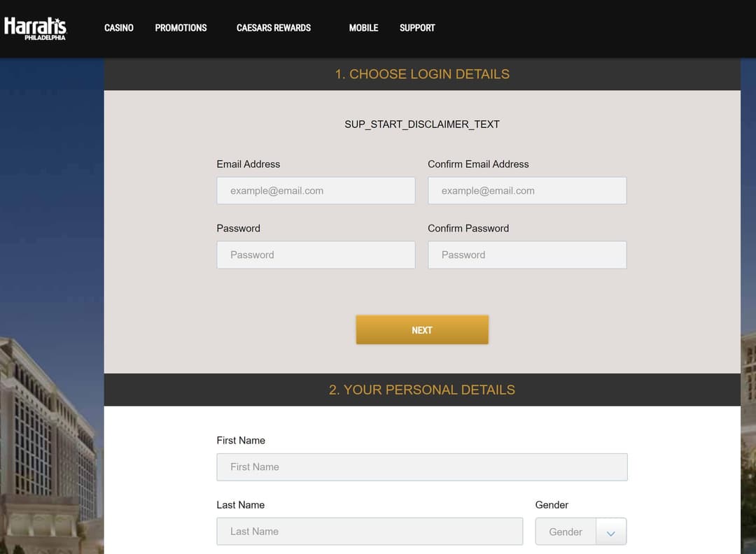Screen dimensions: 756x554
Task: Click the Confirm Email Address label
Action: coord(478,164)
